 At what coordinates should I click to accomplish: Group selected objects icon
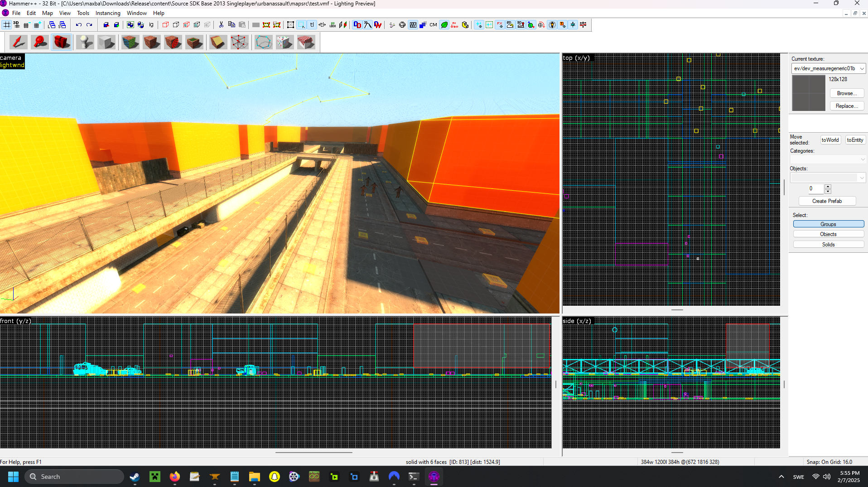[130, 25]
